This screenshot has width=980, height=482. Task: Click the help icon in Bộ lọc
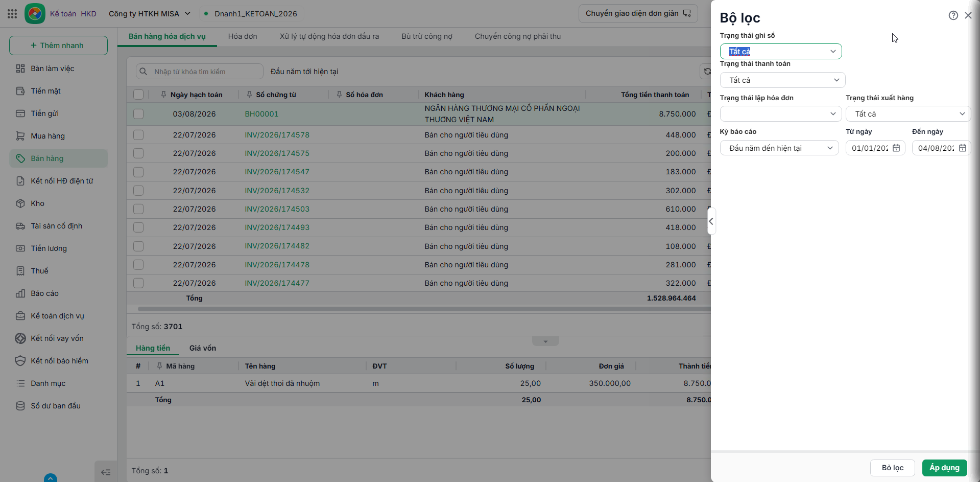[x=953, y=15]
